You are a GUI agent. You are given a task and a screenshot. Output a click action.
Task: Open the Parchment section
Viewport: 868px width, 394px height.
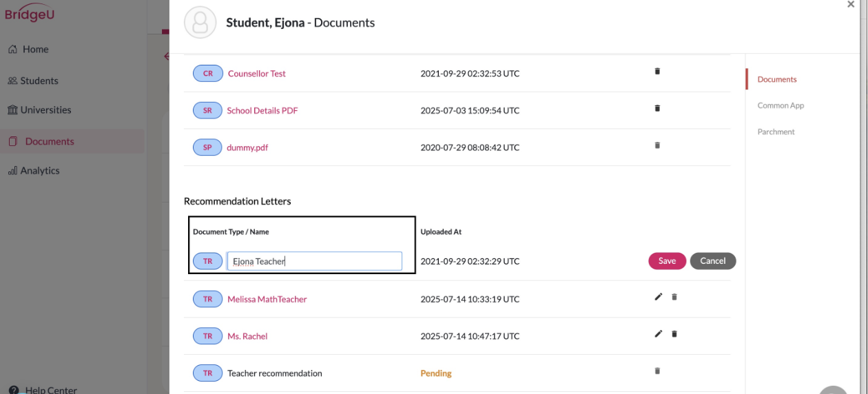[x=776, y=132]
